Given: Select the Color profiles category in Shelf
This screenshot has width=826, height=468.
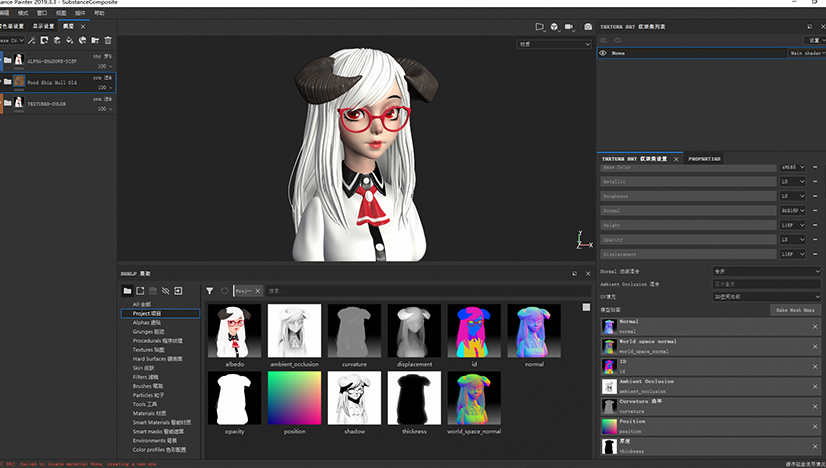Looking at the screenshot, I should tap(159, 450).
